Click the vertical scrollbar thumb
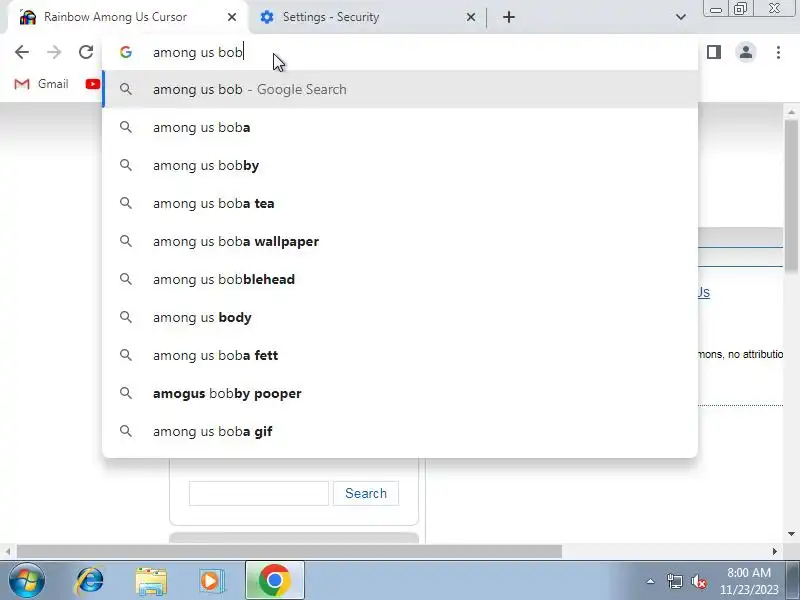The height and width of the screenshot is (600, 800). coord(791,196)
